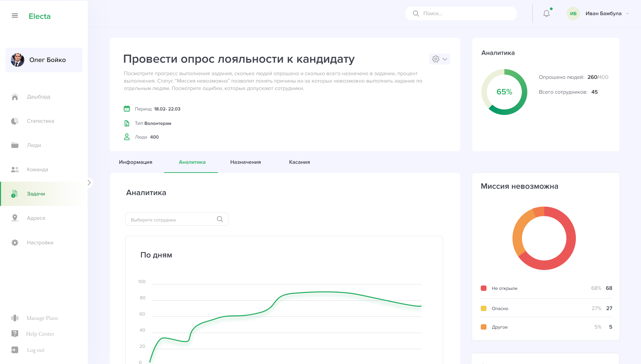
Task: Open Настройки gear icon in sidebar
Action: pyautogui.click(x=15, y=243)
